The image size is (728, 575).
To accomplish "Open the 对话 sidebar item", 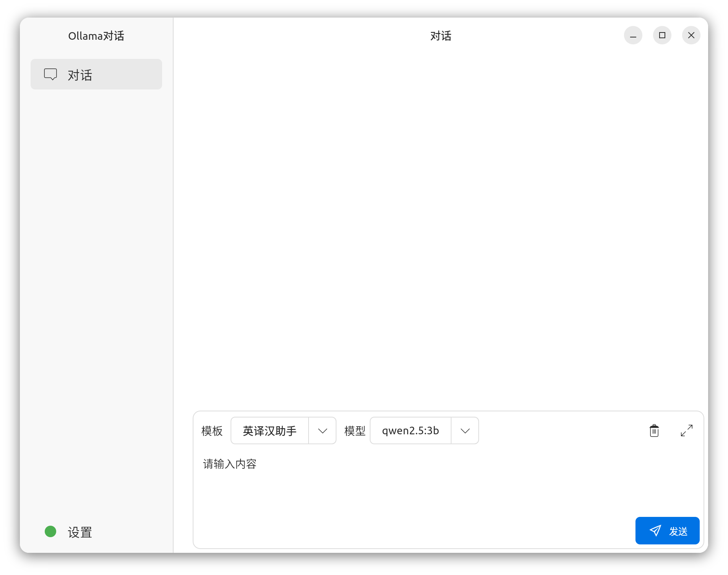I will (x=96, y=74).
